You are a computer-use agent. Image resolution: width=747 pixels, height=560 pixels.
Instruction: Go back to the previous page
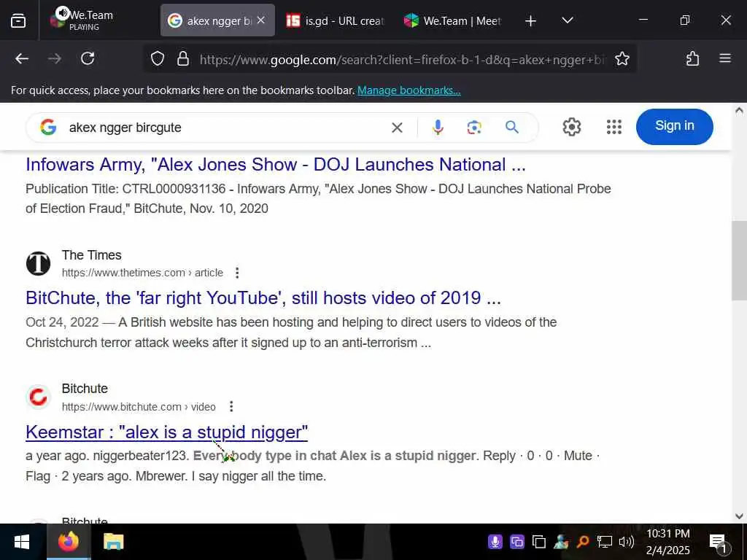coord(22,58)
